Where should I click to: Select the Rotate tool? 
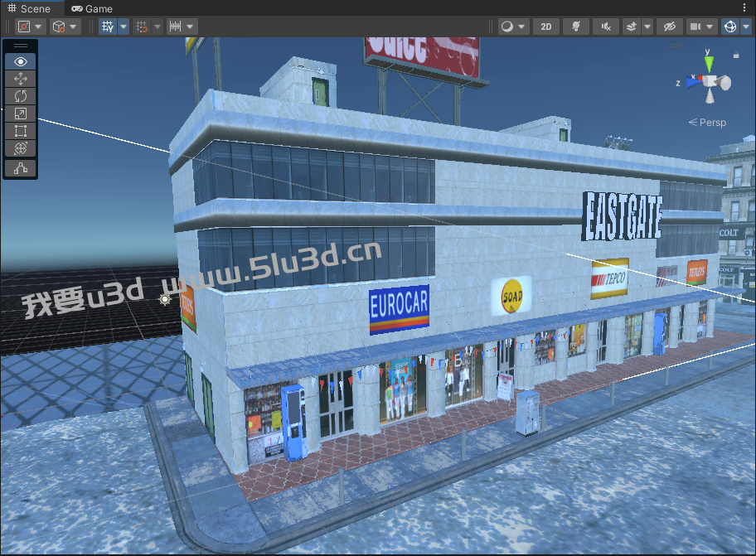coord(20,96)
